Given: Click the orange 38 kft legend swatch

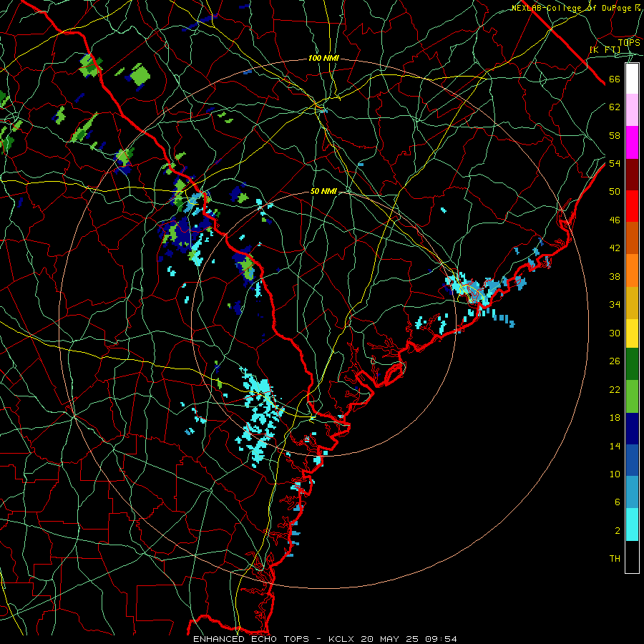Looking at the screenshot, I should coord(632,270).
